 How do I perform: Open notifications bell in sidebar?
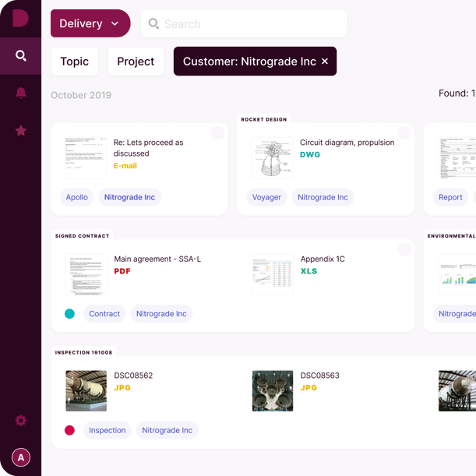(x=20, y=93)
